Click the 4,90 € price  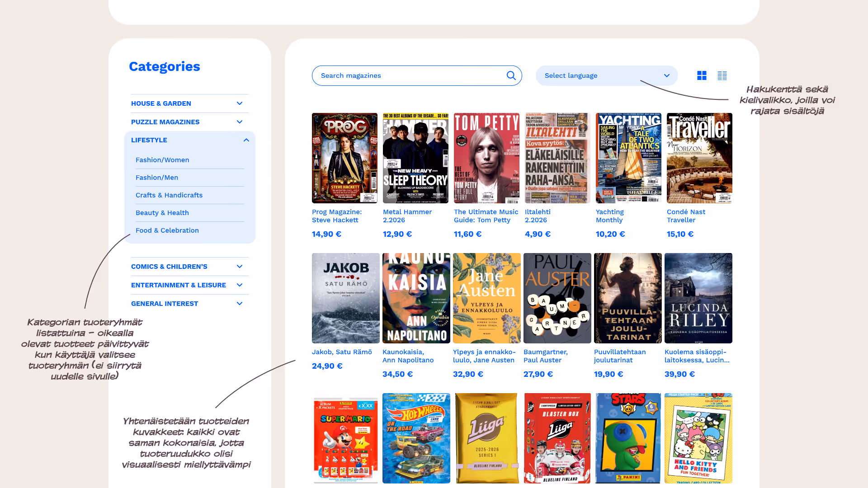tap(538, 234)
